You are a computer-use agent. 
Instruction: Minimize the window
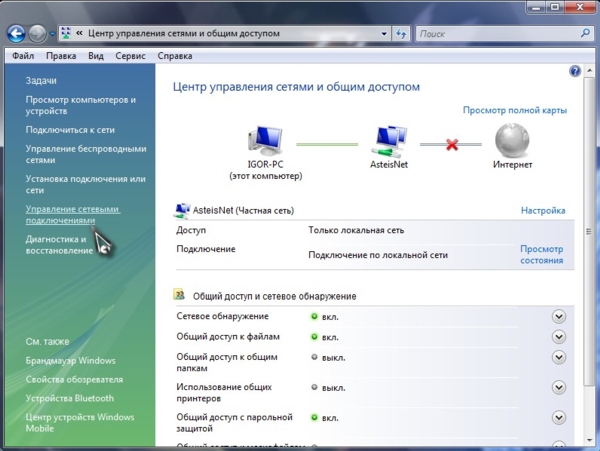pos(536,7)
